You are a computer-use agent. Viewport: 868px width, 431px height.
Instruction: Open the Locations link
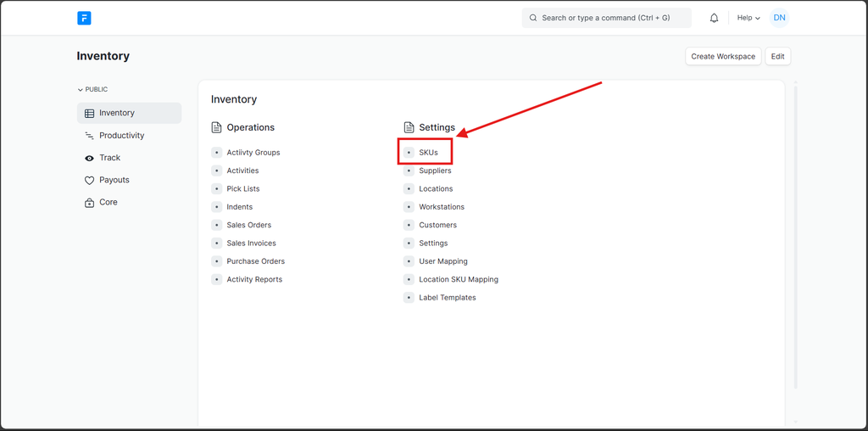click(436, 189)
